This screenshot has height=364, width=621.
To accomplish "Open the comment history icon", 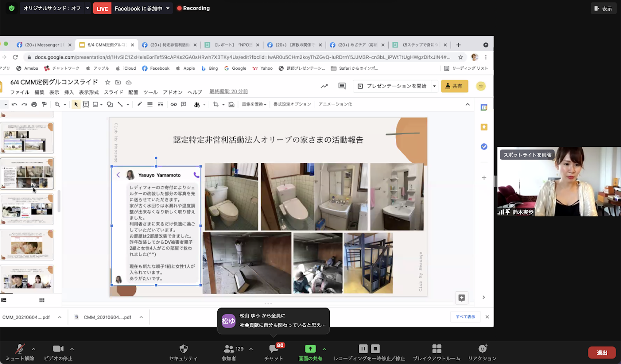I will click(x=342, y=86).
